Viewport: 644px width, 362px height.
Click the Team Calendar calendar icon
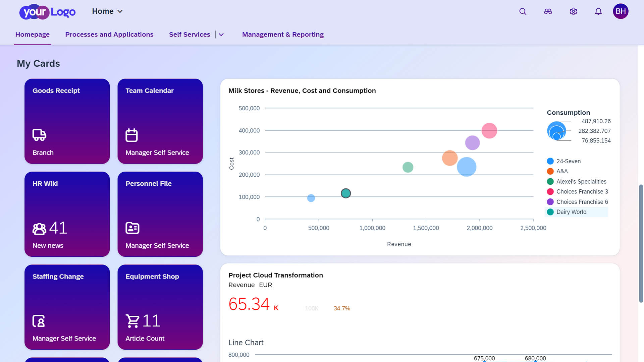point(131,135)
